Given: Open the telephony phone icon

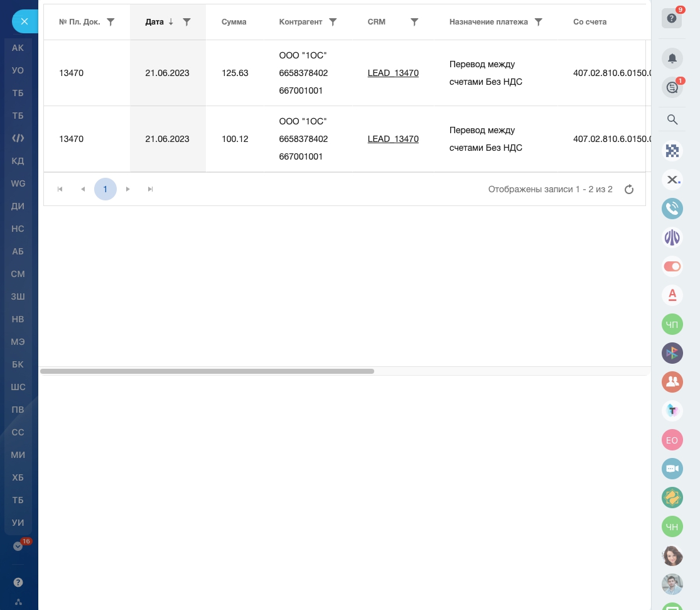Looking at the screenshot, I should pos(672,209).
